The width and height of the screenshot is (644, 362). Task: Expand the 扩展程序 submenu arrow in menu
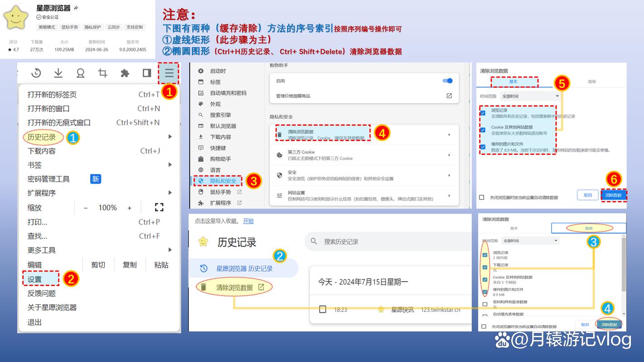pyautogui.click(x=170, y=193)
